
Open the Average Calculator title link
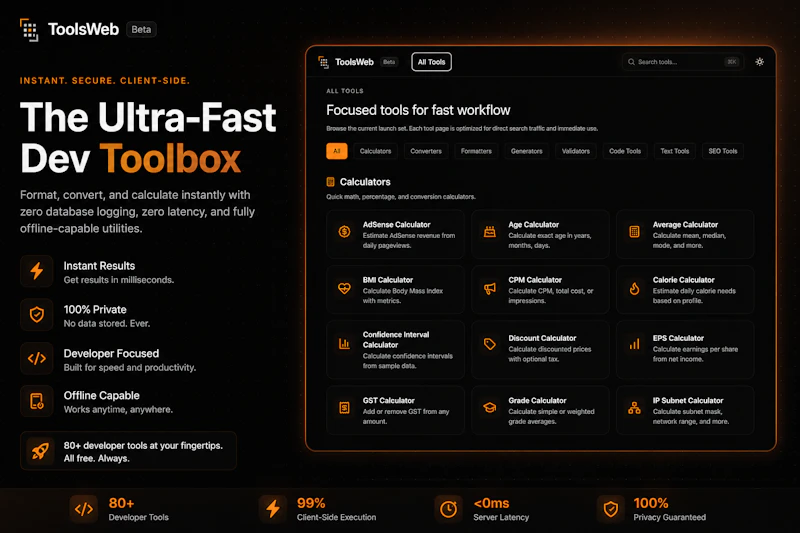(685, 224)
